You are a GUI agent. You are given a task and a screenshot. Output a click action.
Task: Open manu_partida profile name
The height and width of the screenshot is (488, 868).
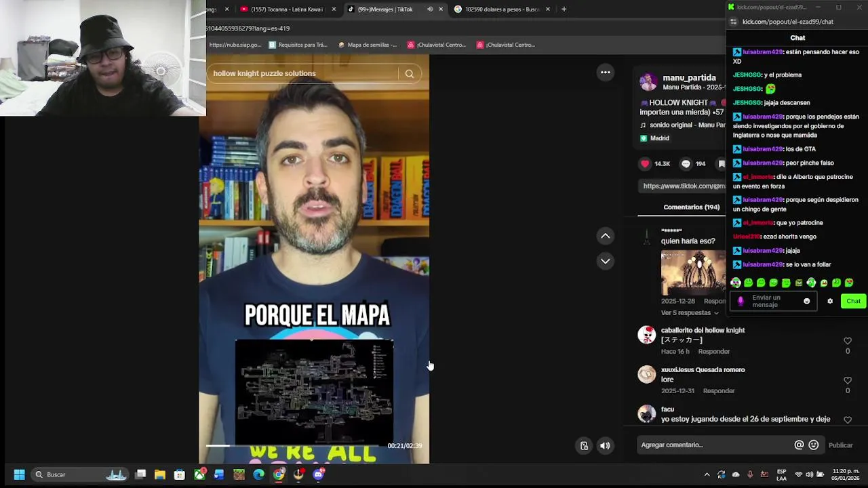tap(689, 78)
